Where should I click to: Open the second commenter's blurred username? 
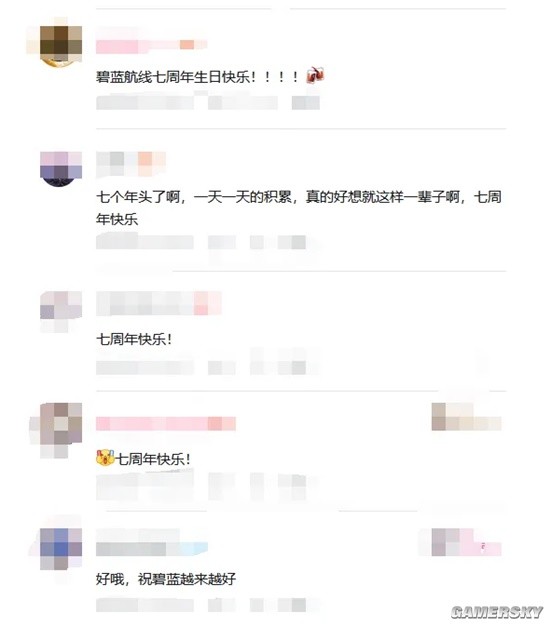(x=131, y=164)
